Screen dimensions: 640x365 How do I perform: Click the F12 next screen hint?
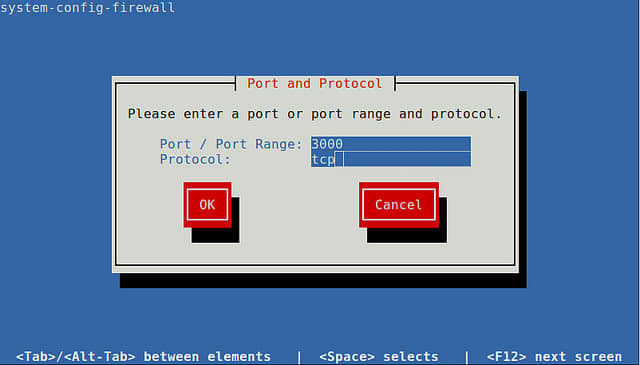click(554, 356)
